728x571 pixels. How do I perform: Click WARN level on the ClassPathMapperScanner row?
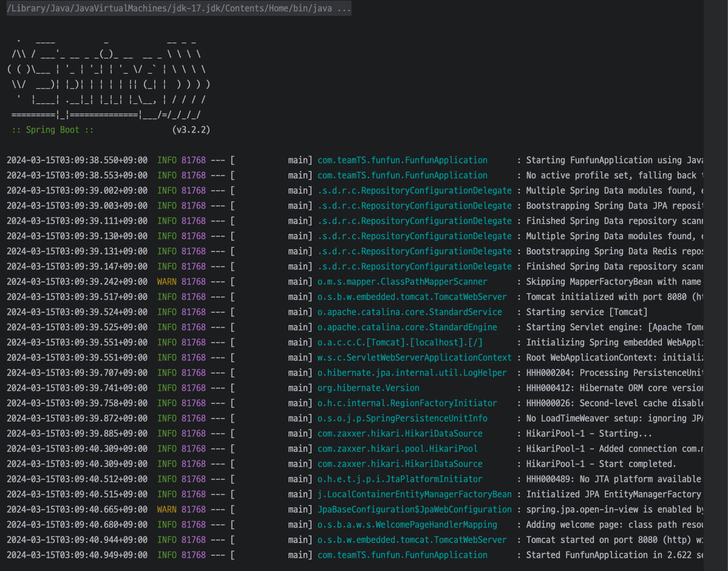click(x=167, y=282)
